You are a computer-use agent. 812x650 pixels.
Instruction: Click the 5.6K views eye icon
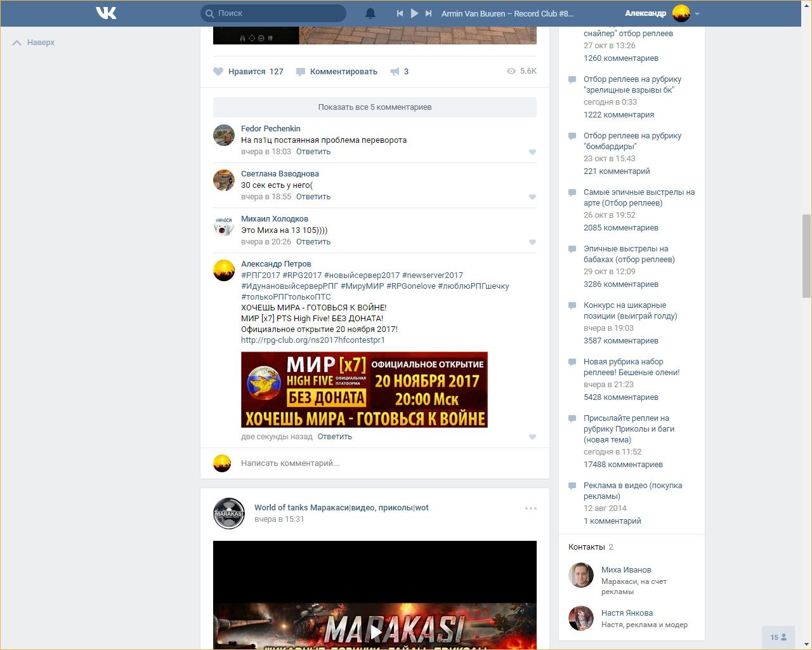(511, 71)
